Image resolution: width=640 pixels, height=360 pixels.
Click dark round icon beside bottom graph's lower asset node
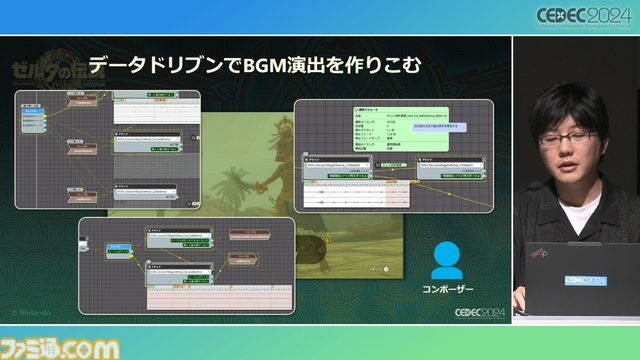[x=213, y=273]
